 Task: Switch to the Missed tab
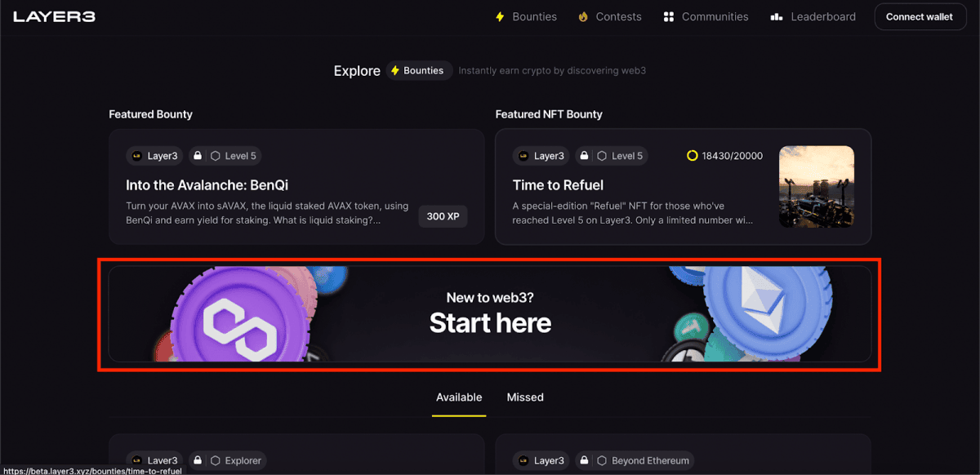click(x=525, y=397)
